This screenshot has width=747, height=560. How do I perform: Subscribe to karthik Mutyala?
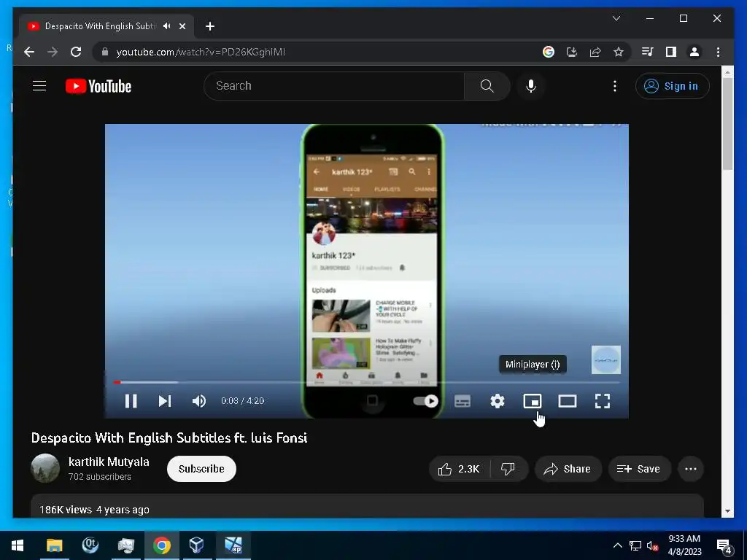[x=201, y=469]
